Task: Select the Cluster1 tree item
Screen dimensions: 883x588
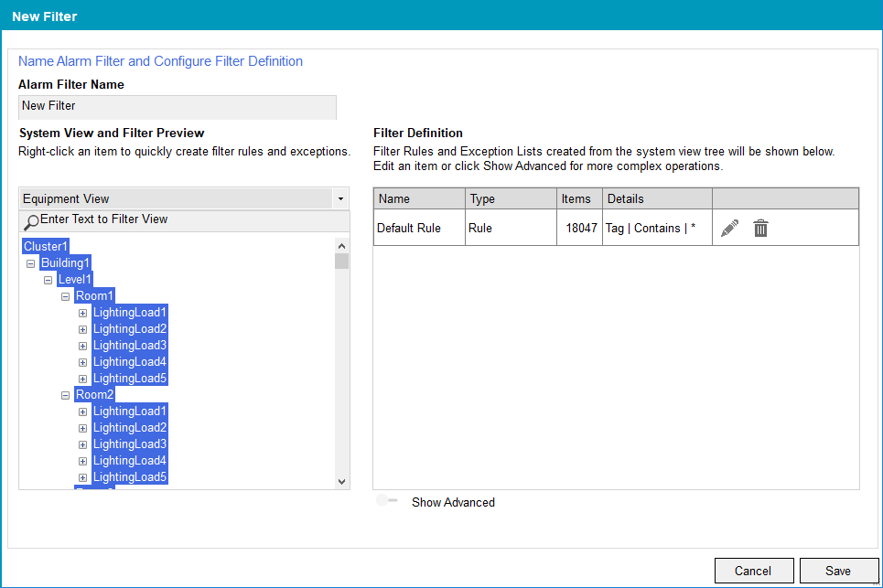Action: pos(46,247)
